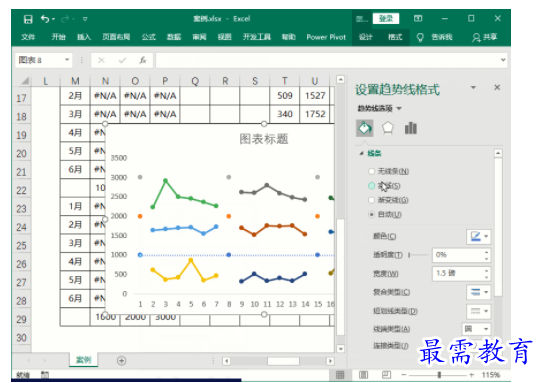Image resolution: width=541 pixels, height=383 pixels.
Task: Open the 短划线类型(D) dash type dropdown
Action: click(479, 311)
